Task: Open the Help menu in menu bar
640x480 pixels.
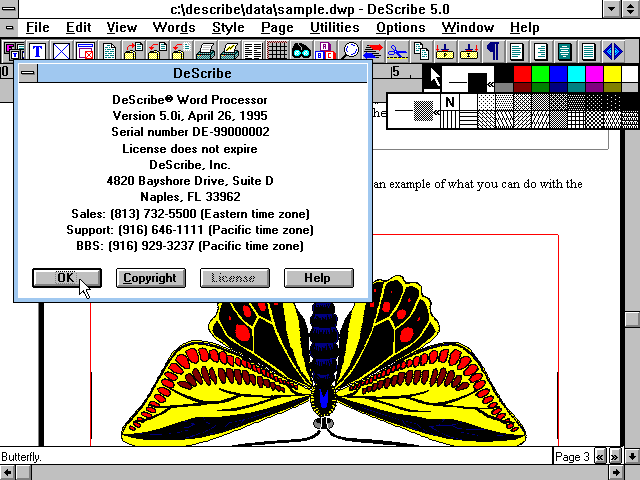Action: [x=524, y=27]
